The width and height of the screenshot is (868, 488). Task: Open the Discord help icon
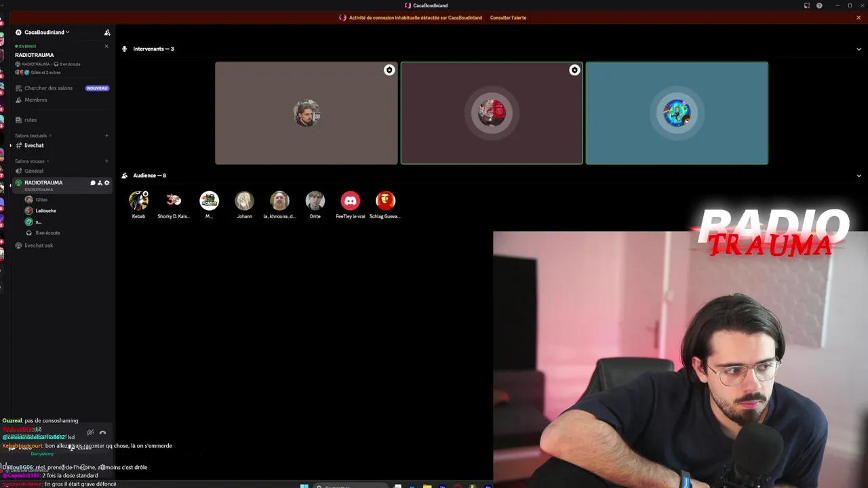(x=819, y=5)
